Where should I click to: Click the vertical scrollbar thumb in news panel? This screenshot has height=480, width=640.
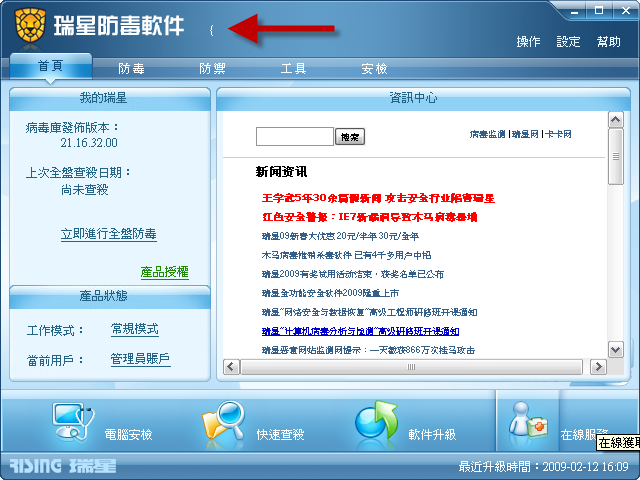[616, 157]
